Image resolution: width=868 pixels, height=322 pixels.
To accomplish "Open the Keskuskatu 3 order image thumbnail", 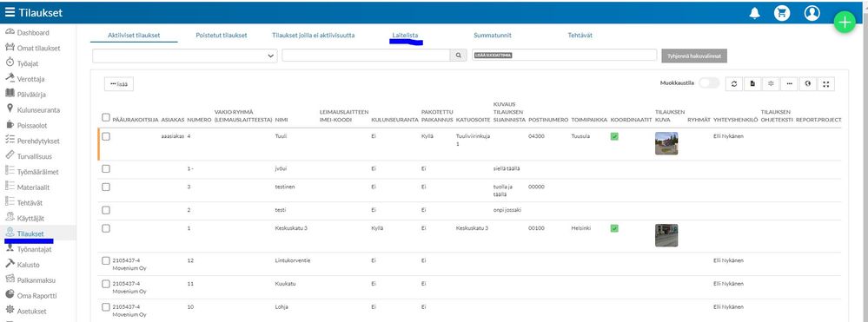I will 666,235.
